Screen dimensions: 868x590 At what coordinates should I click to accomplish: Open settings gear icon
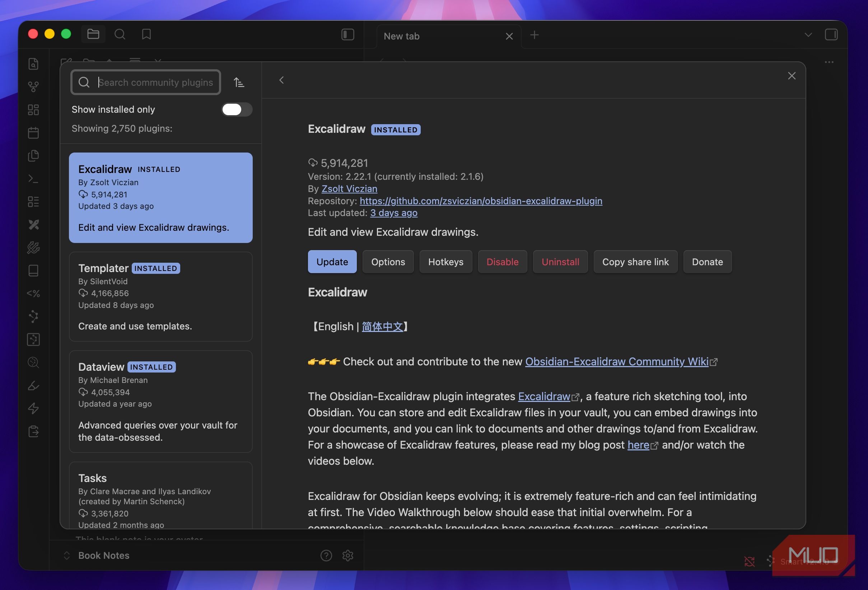click(x=348, y=556)
